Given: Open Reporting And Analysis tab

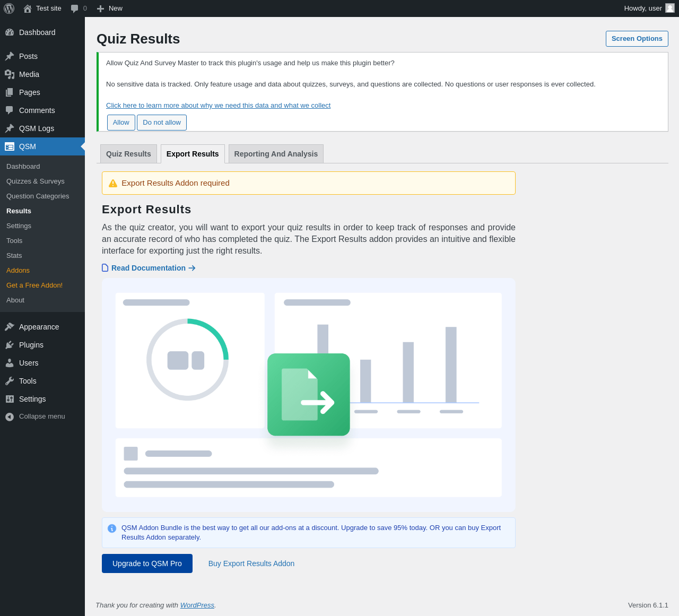Looking at the screenshot, I should tap(276, 154).
